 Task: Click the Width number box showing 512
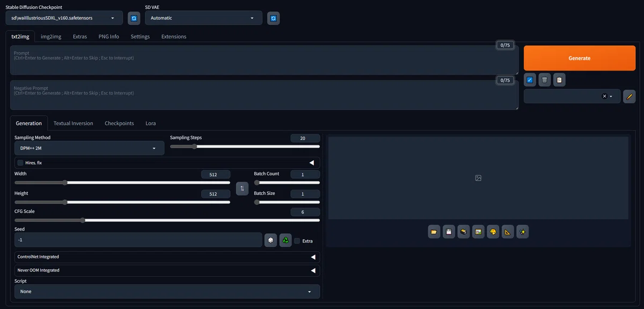(x=216, y=174)
